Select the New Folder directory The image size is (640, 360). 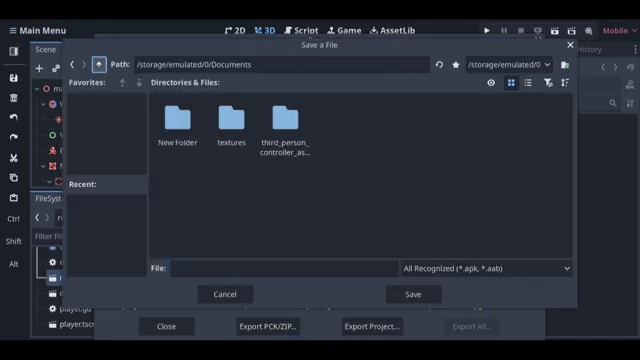177,126
